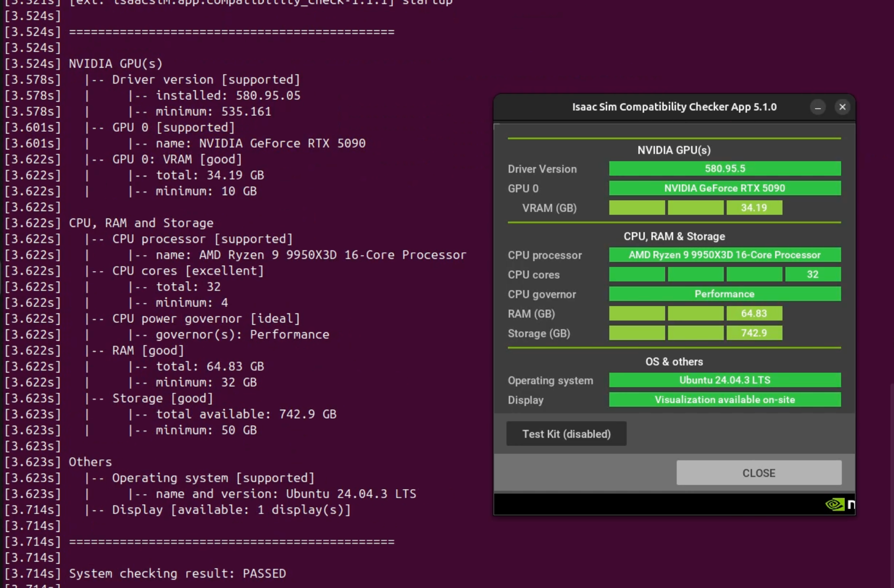Viewport: 894px width, 588px height.
Task: Click the VRAM 34.19 indicator segment
Action: point(754,208)
